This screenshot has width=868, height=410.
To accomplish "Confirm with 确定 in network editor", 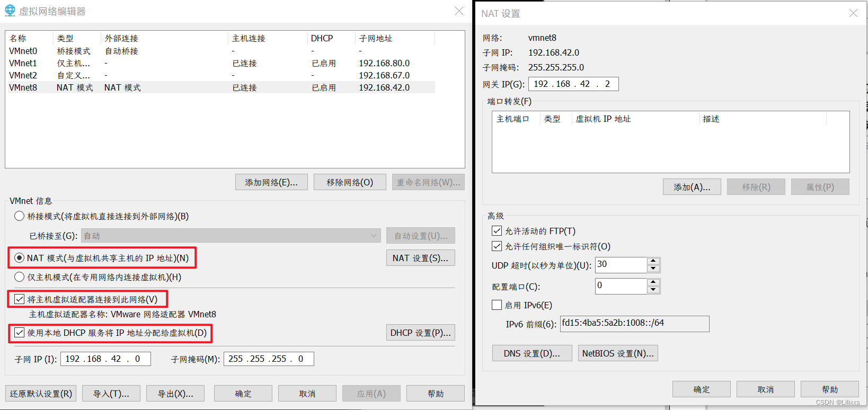I will pos(243,394).
